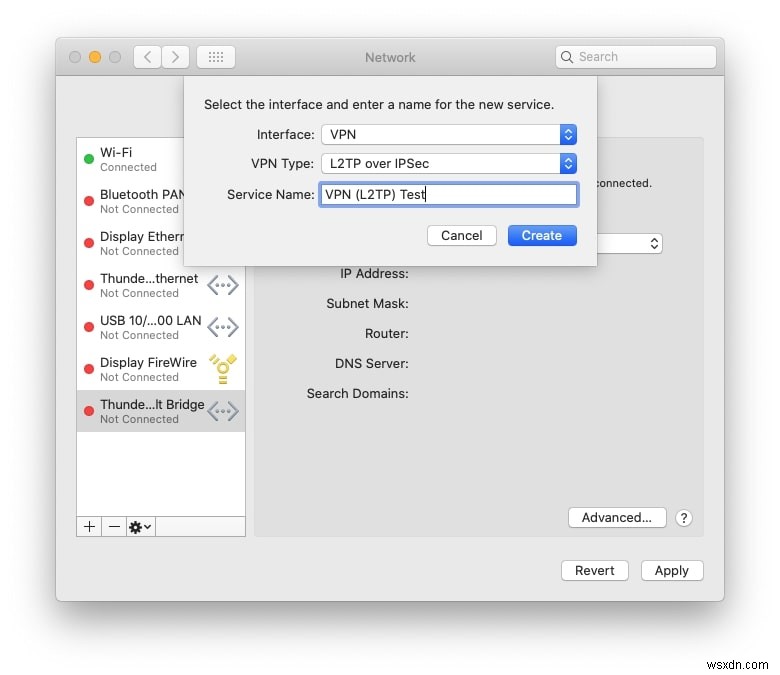
Task: Remove the selected service with minus
Action: click(x=114, y=526)
